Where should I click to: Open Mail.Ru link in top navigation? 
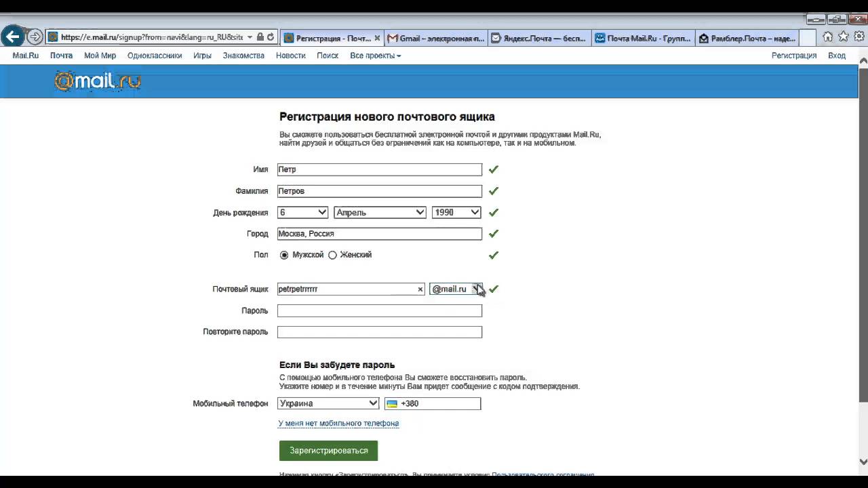point(26,56)
